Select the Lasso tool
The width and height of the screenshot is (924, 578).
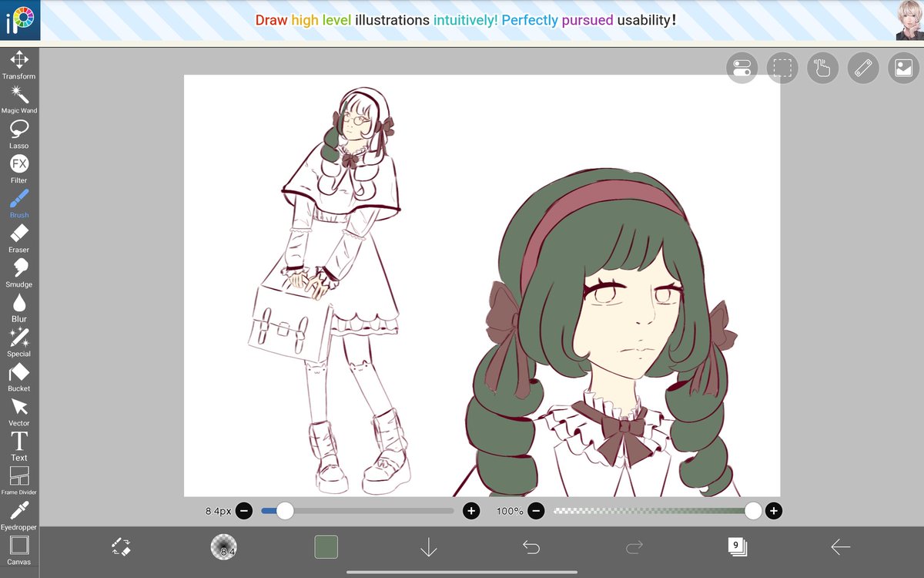click(x=18, y=134)
